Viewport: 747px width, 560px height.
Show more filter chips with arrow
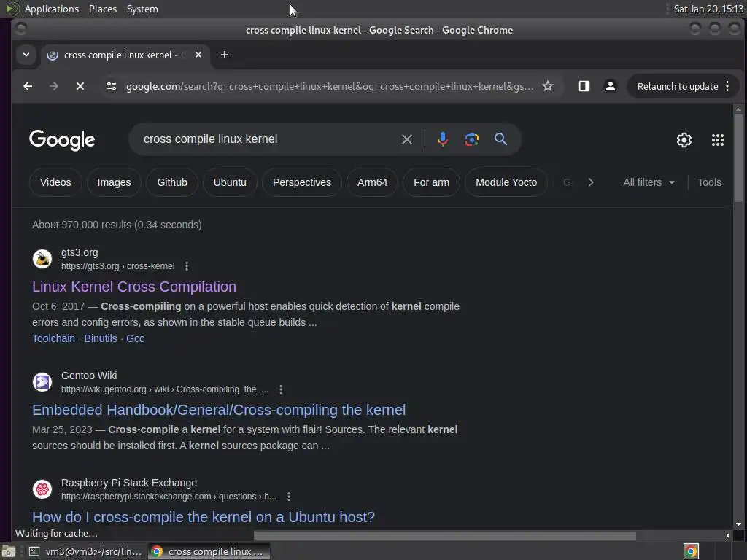point(591,182)
